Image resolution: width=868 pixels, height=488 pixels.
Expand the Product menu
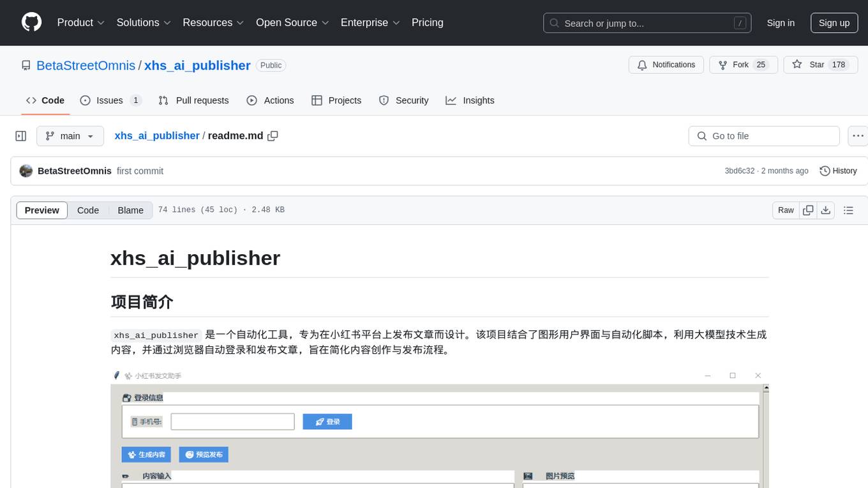pyautogui.click(x=81, y=22)
